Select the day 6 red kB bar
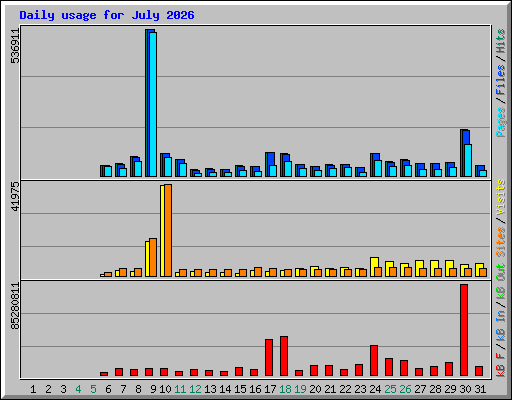Screen dimensions: 512x400 point(104,374)
